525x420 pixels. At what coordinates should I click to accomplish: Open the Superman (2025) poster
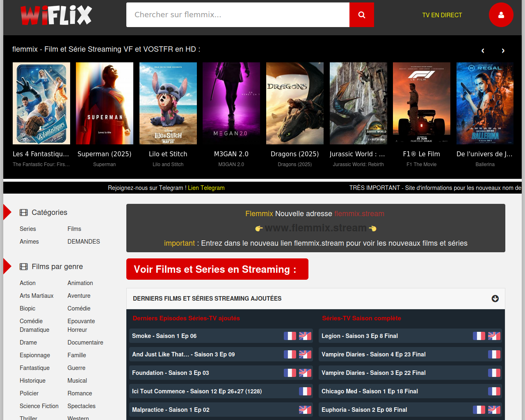[x=105, y=103]
